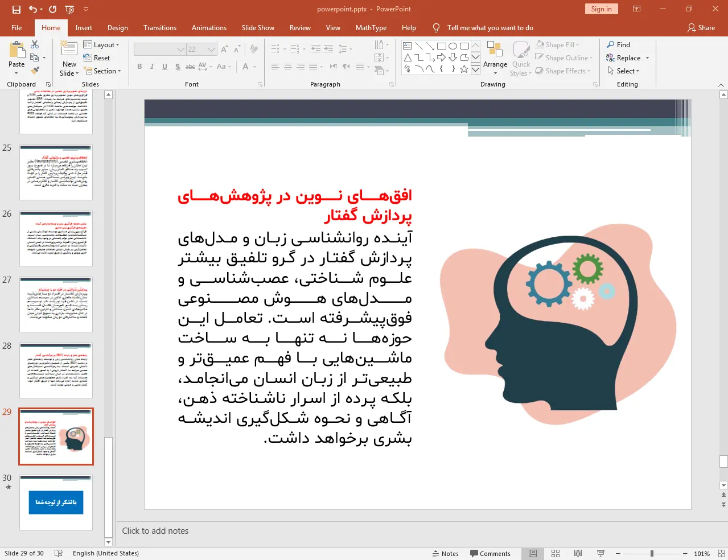Switch to Slide Sorter view in status bar
This screenshot has height=560, width=728.
556,553
